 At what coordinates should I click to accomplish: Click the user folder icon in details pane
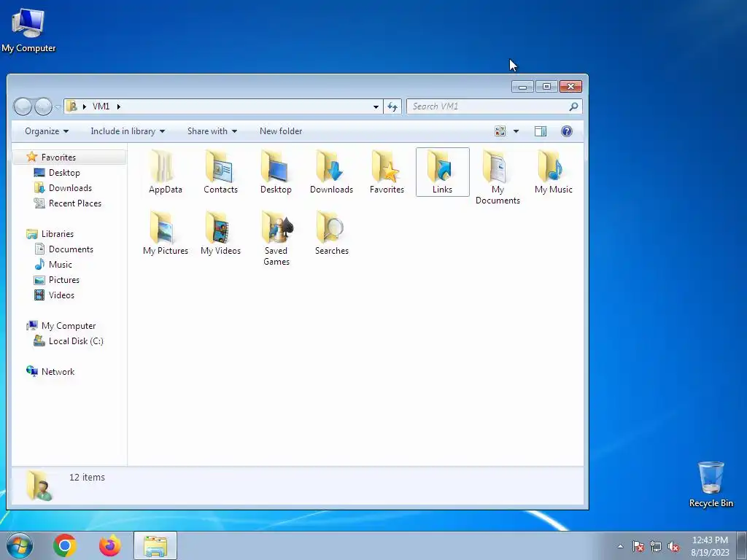pyautogui.click(x=39, y=485)
